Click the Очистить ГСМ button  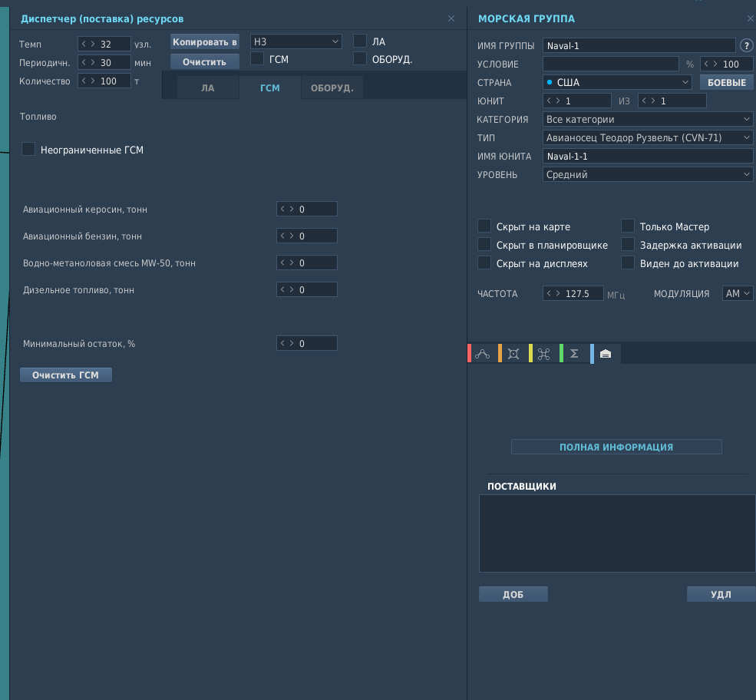point(65,375)
